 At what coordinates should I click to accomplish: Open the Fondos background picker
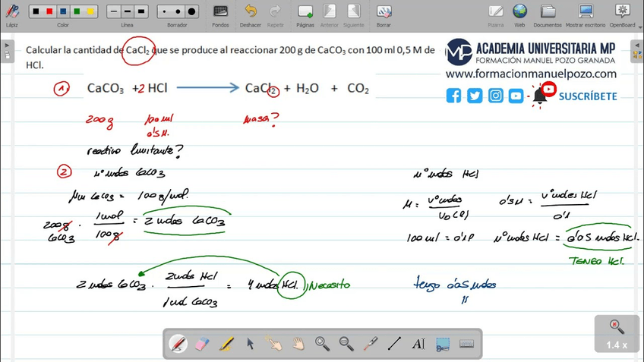220,14
